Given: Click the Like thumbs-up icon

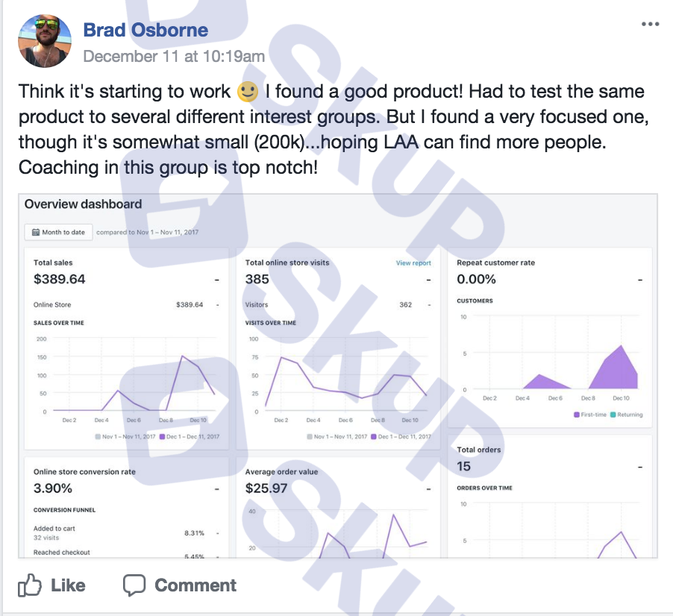Looking at the screenshot, I should [30, 585].
